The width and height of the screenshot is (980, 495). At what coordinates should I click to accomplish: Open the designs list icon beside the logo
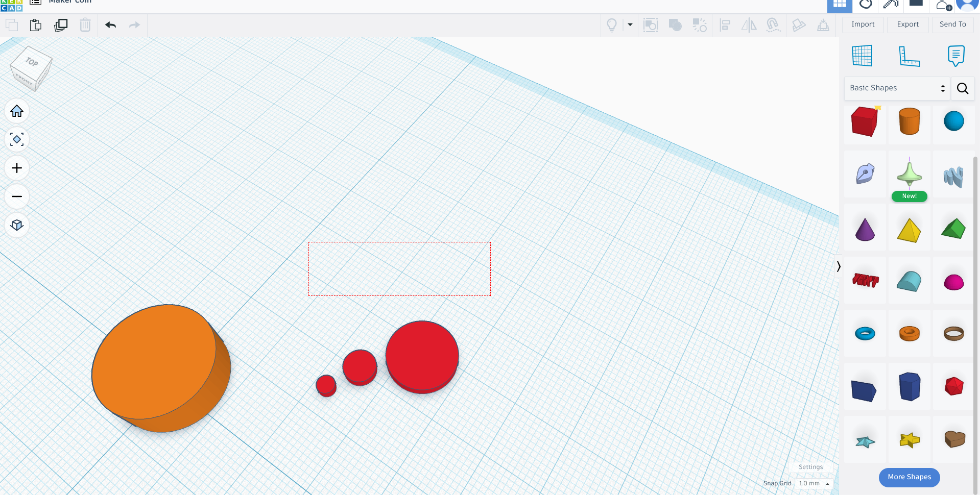[35, 3]
